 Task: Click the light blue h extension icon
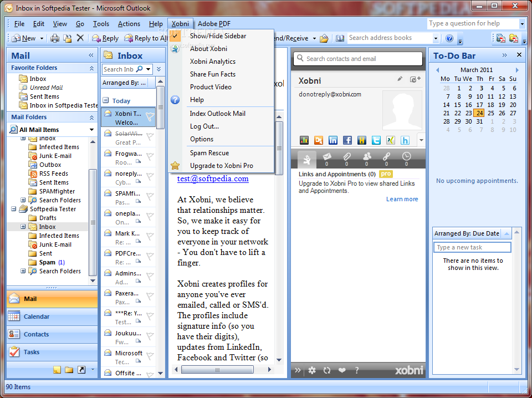(x=405, y=140)
